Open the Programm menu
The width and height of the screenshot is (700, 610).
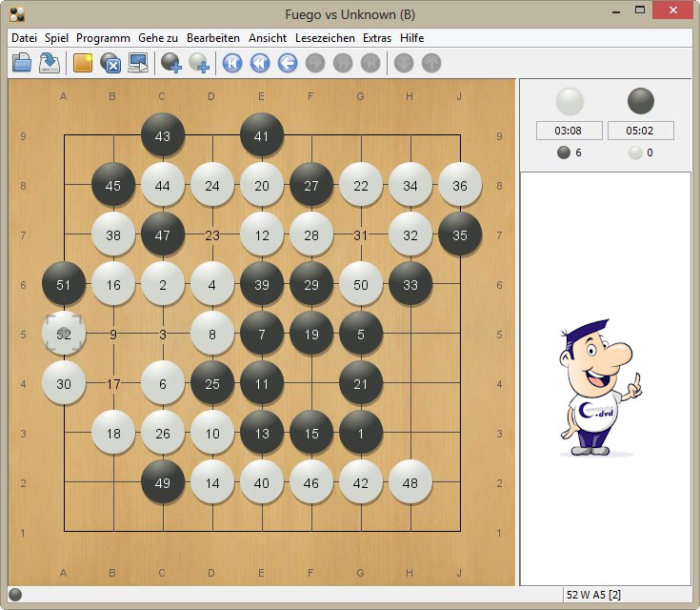(x=103, y=38)
